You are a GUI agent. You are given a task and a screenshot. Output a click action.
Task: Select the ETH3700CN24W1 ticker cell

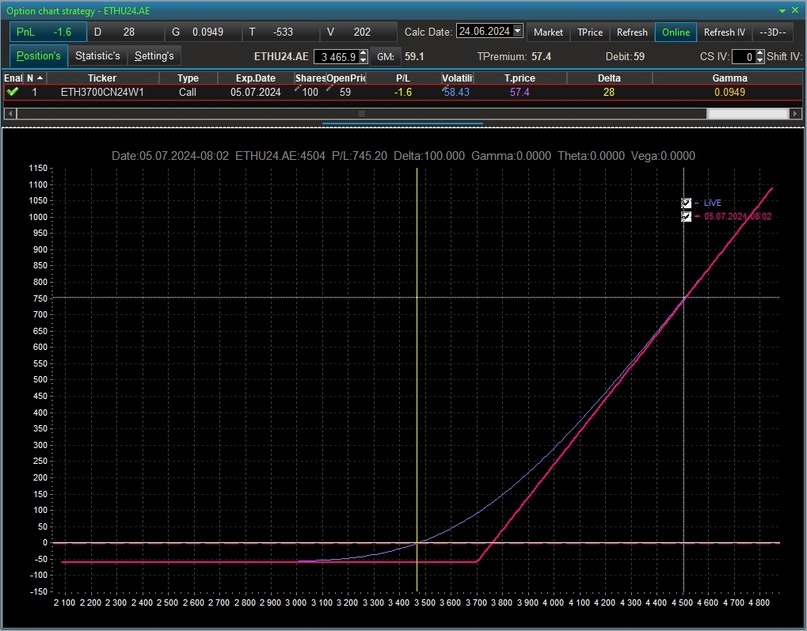pos(102,92)
